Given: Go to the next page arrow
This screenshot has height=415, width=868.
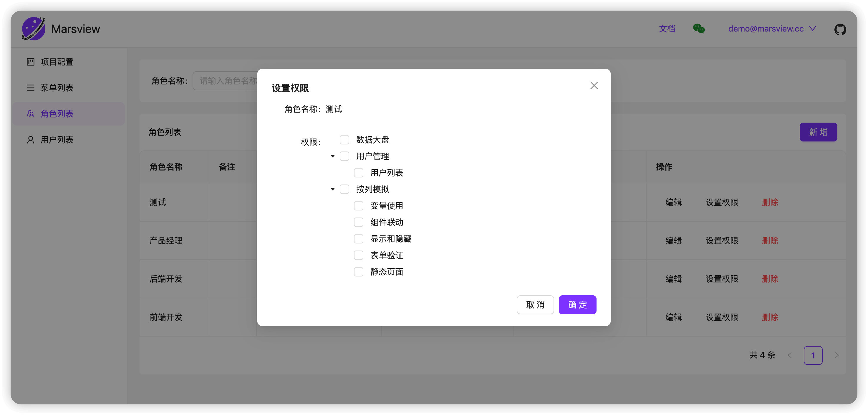Looking at the screenshot, I should 836,355.
